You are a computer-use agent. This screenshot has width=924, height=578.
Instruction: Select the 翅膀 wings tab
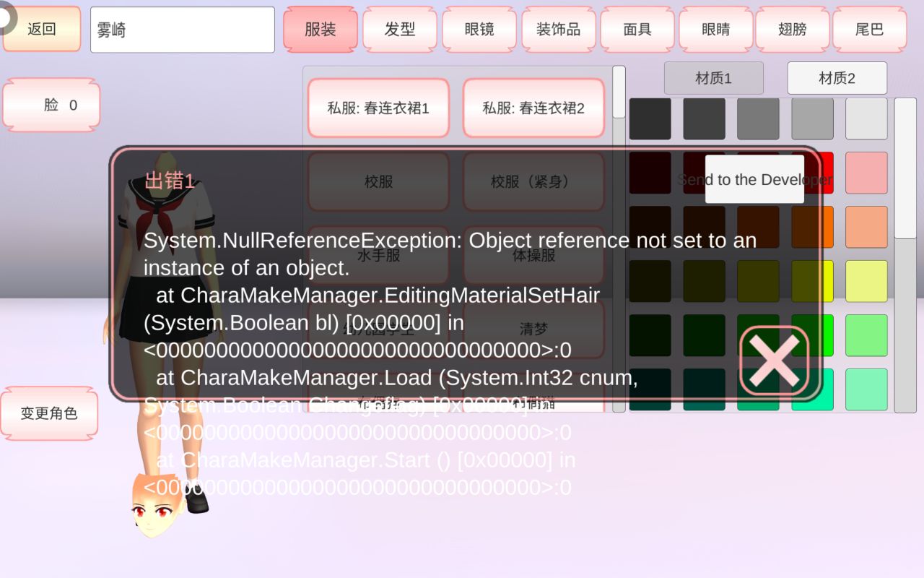click(x=793, y=30)
